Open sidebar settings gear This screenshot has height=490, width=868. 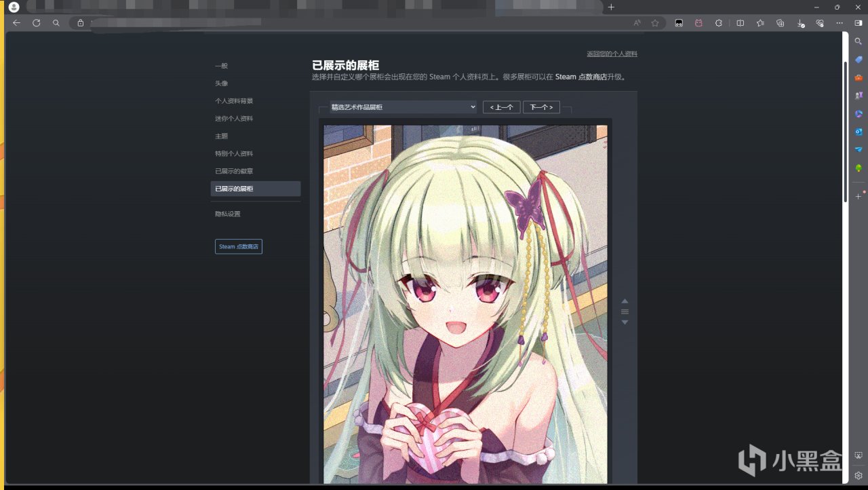859,475
